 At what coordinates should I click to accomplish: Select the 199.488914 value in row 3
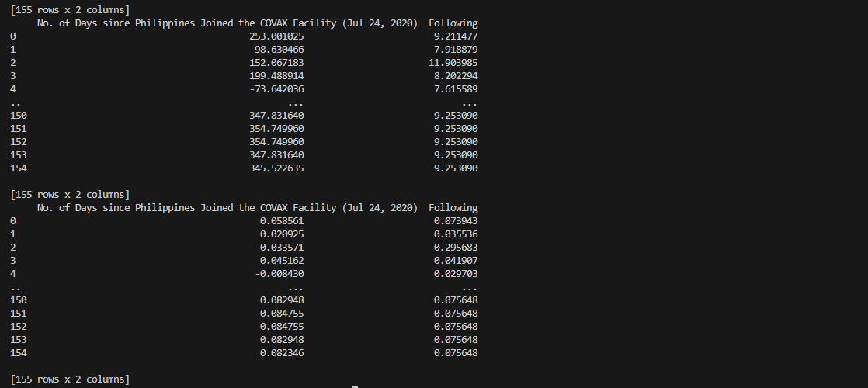pos(276,76)
